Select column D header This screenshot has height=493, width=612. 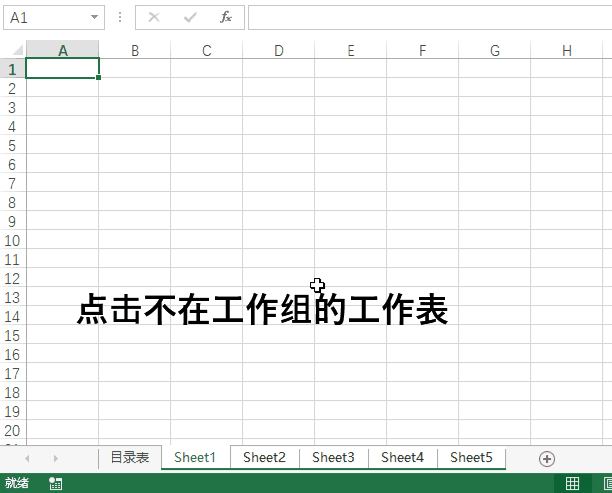[x=279, y=50]
